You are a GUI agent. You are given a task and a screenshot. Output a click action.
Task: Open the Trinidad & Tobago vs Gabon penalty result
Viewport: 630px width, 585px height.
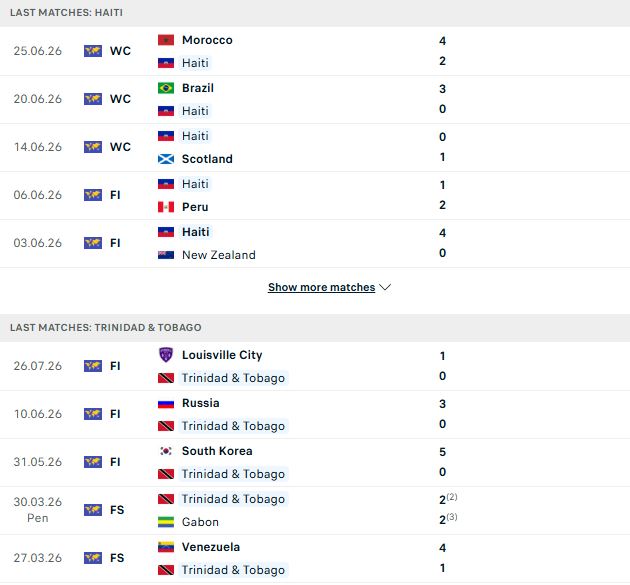click(x=448, y=510)
